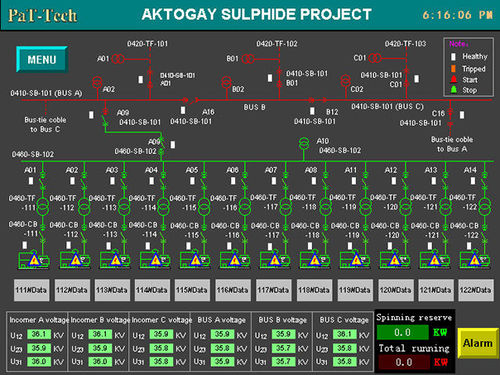This screenshot has height=375, width=500.
Task: Select the B01 transformer symbol
Action: (248, 59)
